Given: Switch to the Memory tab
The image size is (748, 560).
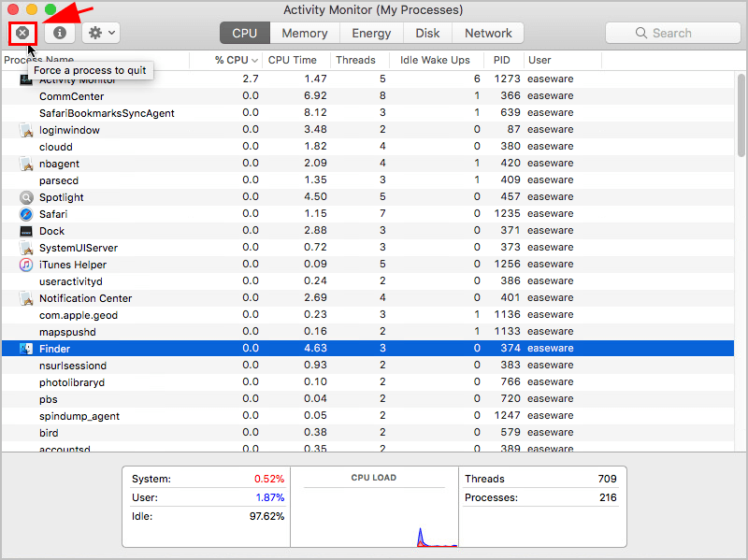Looking at the screenshot, I should point(305,33).
